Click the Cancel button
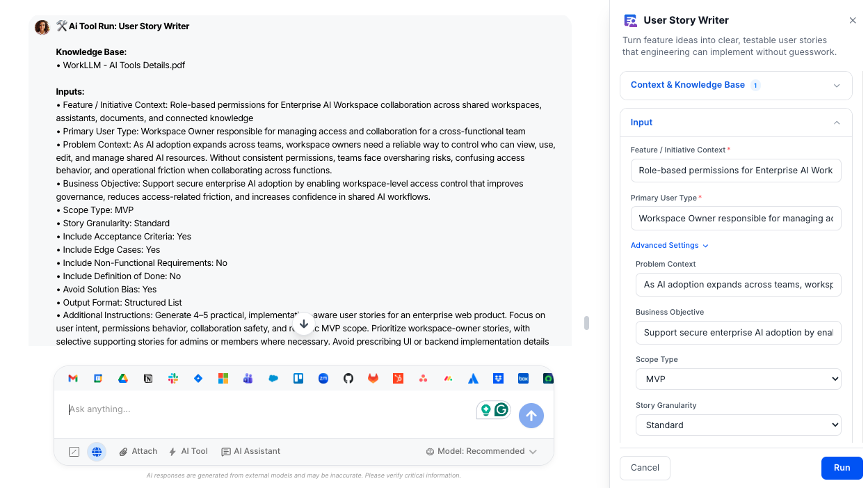 point(645,468)
